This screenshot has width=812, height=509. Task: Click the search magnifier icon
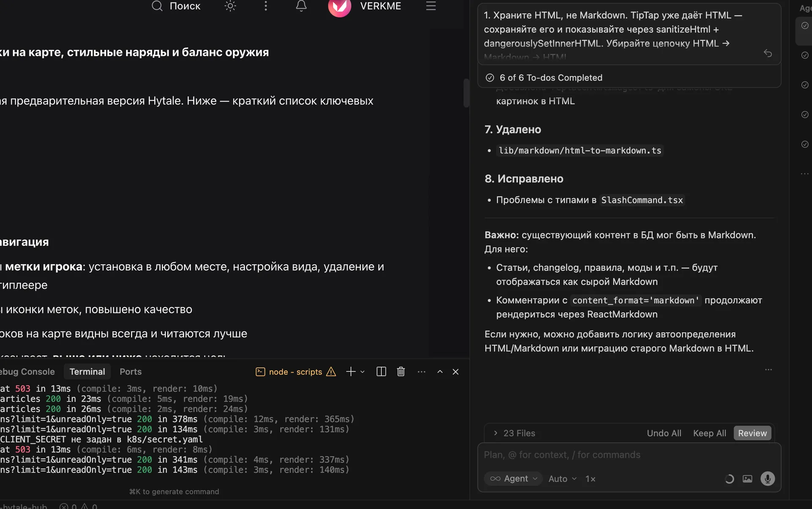(x=157, y=6)
